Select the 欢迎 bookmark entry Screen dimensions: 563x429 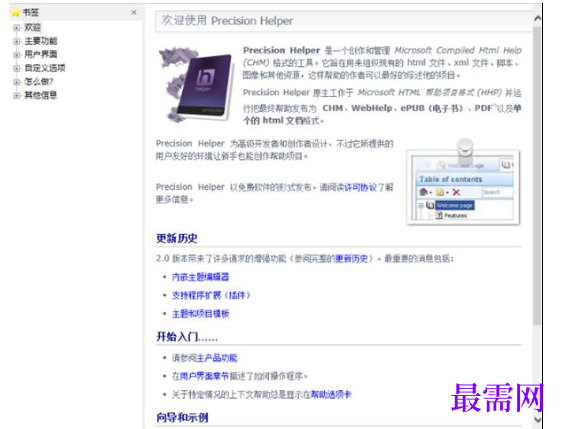(32, 27)
